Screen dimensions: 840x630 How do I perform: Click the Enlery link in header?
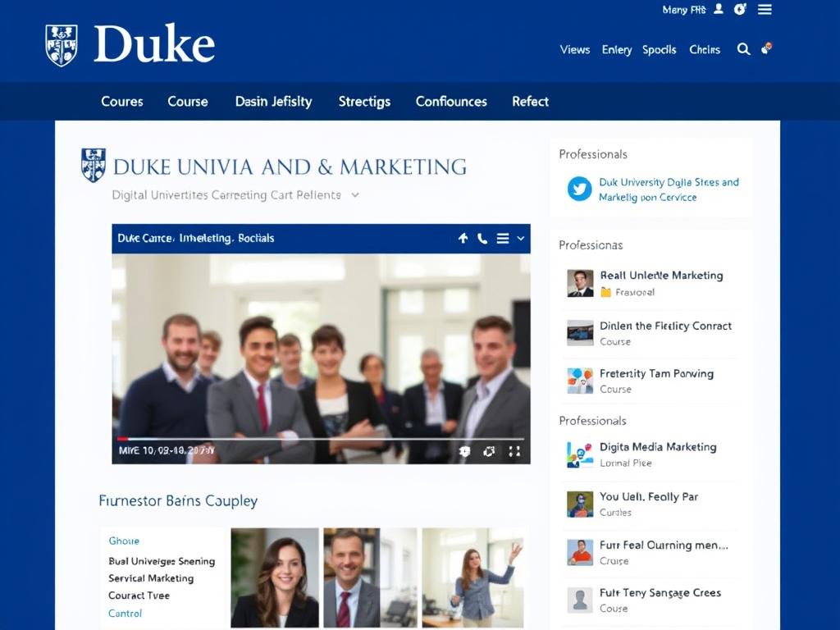click(617, 50)
